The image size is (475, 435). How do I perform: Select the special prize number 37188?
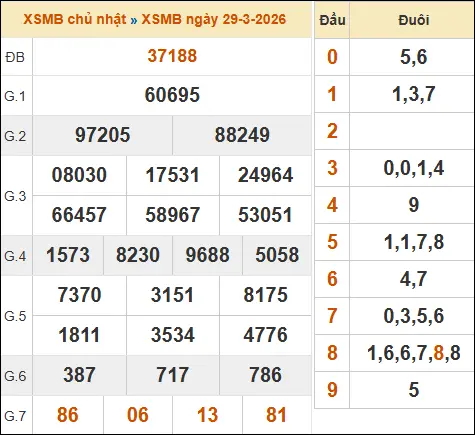point(172,56)
